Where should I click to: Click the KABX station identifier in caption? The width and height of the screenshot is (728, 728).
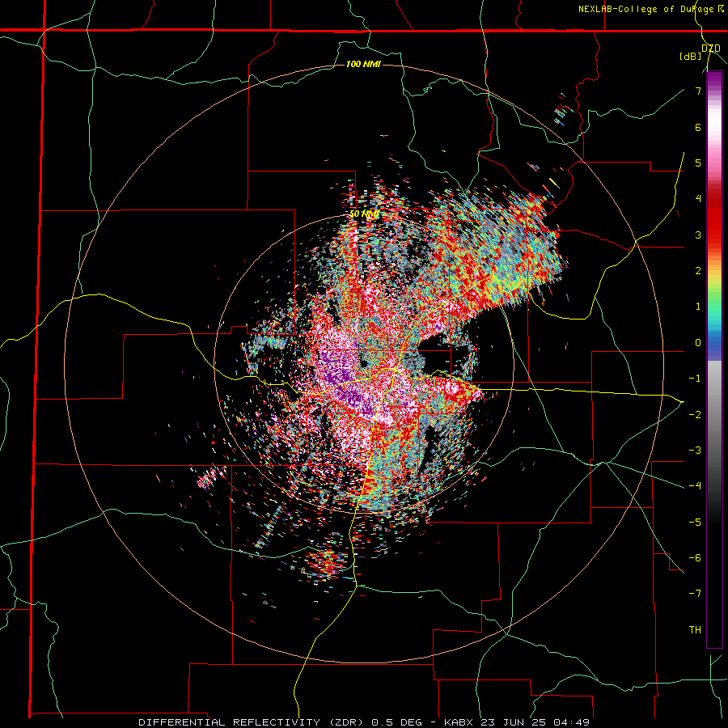click(461, 722)
